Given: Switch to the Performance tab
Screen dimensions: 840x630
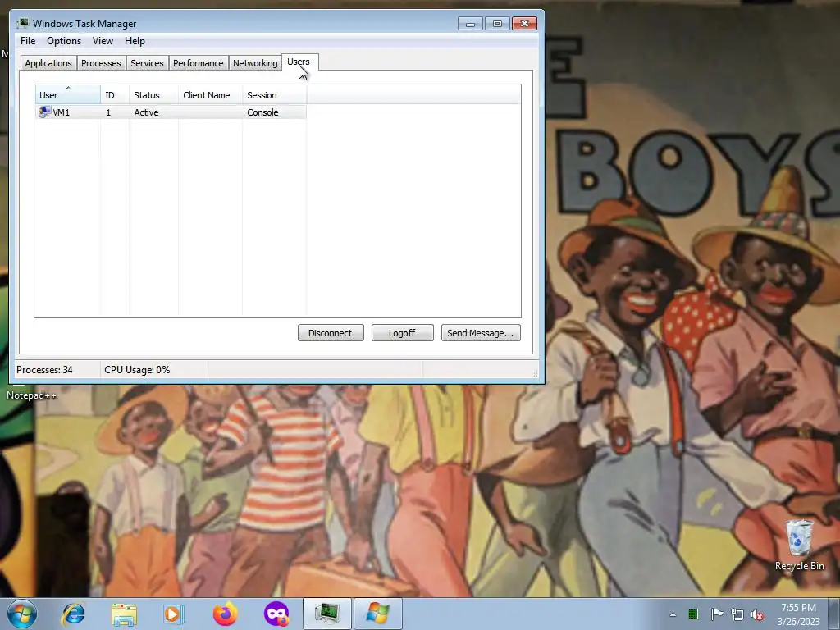Looking at the screenshot, I should point(199,63).
